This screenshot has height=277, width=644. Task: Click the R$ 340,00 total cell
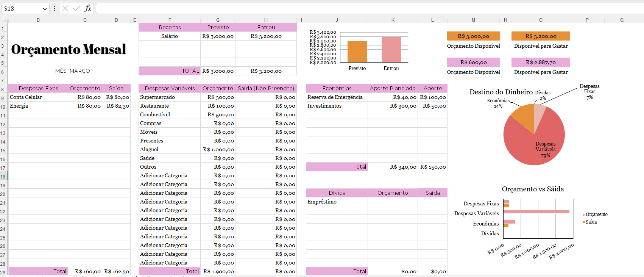[x=393, y=167]
